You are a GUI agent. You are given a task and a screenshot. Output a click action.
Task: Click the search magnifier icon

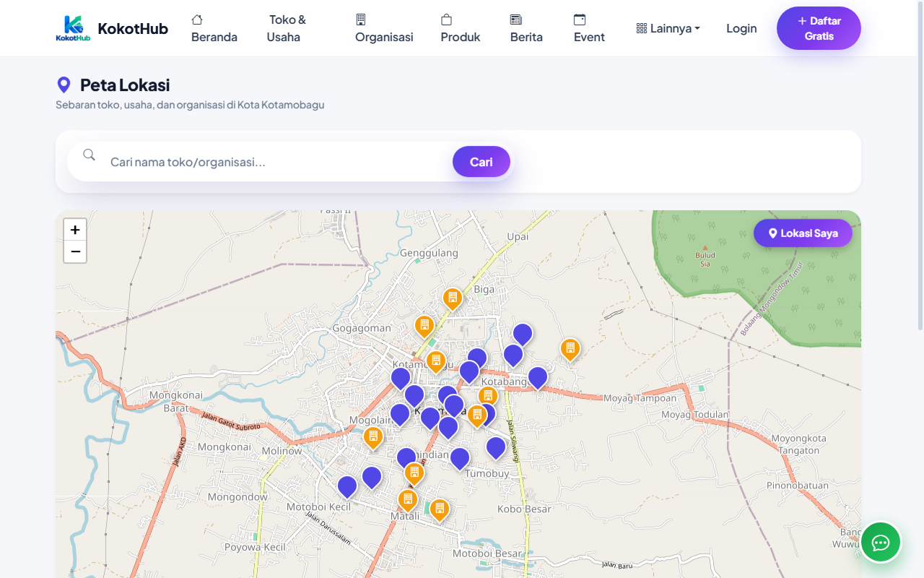coord(89,155)
